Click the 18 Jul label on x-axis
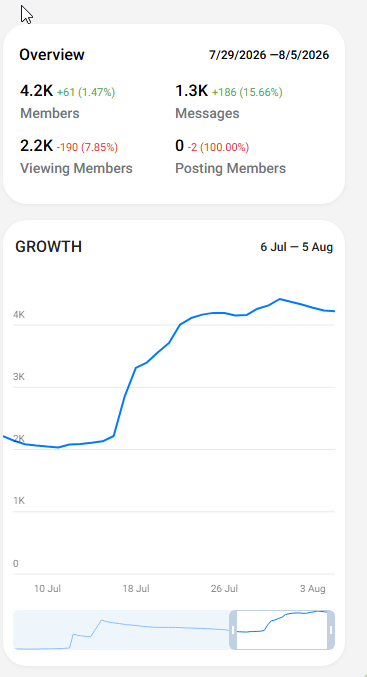 coord(136,589)
